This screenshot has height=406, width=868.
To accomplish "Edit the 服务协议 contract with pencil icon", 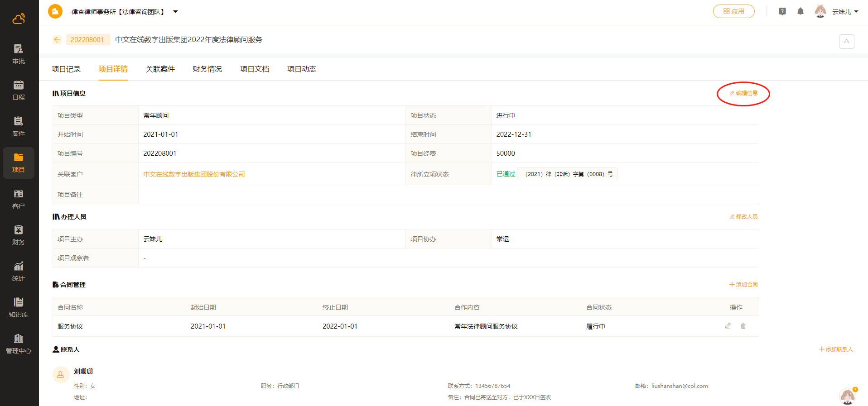I will pos(728,326).
